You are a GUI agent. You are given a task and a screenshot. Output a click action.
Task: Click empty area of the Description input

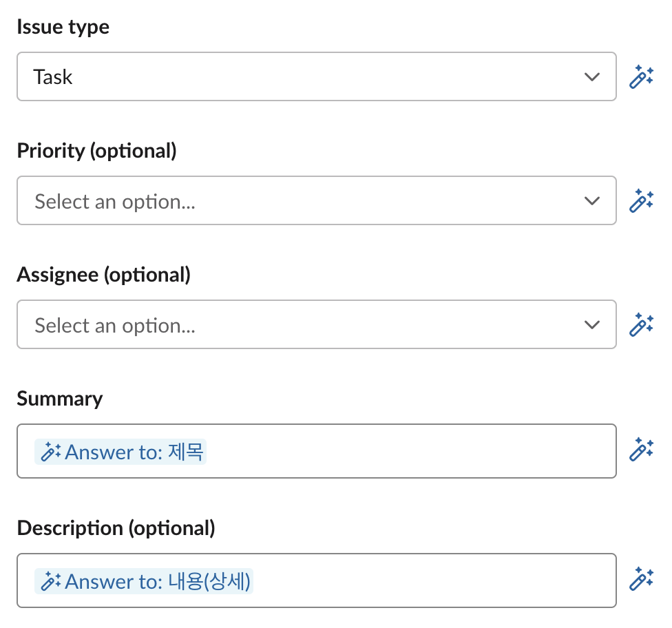(434, 580)
